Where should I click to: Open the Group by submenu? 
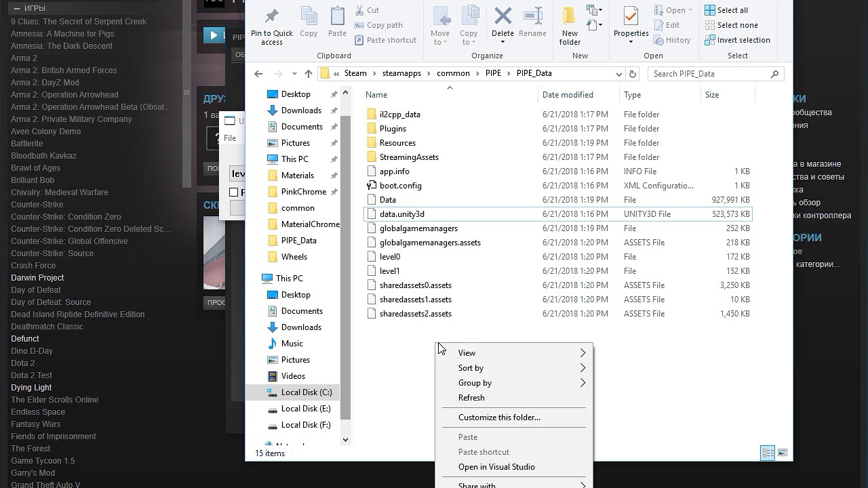(x=514, y=383)
